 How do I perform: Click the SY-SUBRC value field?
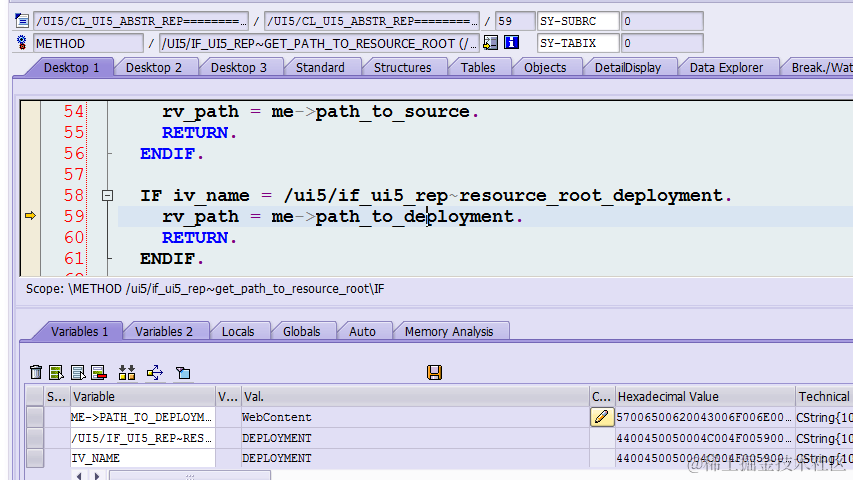click(x=662, y=21)
